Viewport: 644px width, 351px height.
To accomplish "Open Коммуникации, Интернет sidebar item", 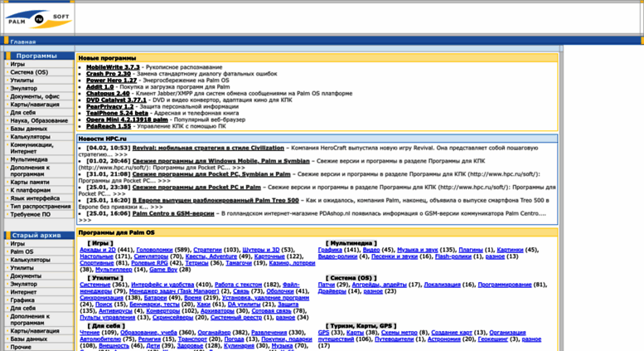I will (x=32, y=148).
